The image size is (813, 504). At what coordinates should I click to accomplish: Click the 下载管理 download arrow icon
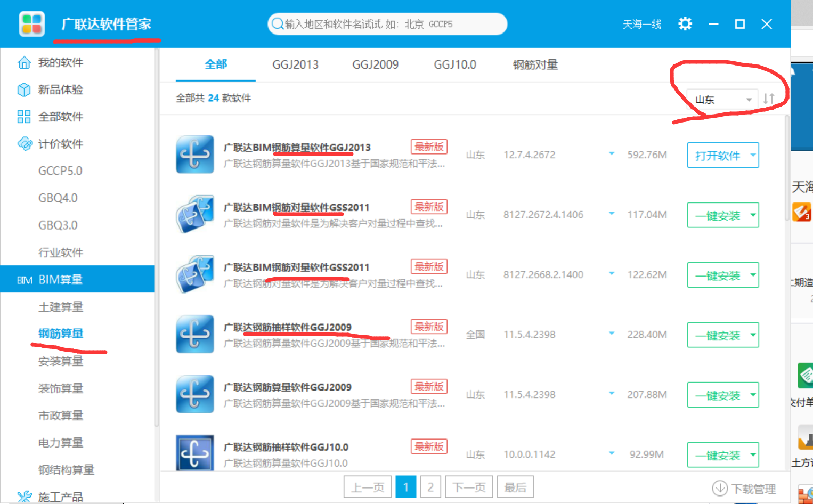click(x=720, y=488)
